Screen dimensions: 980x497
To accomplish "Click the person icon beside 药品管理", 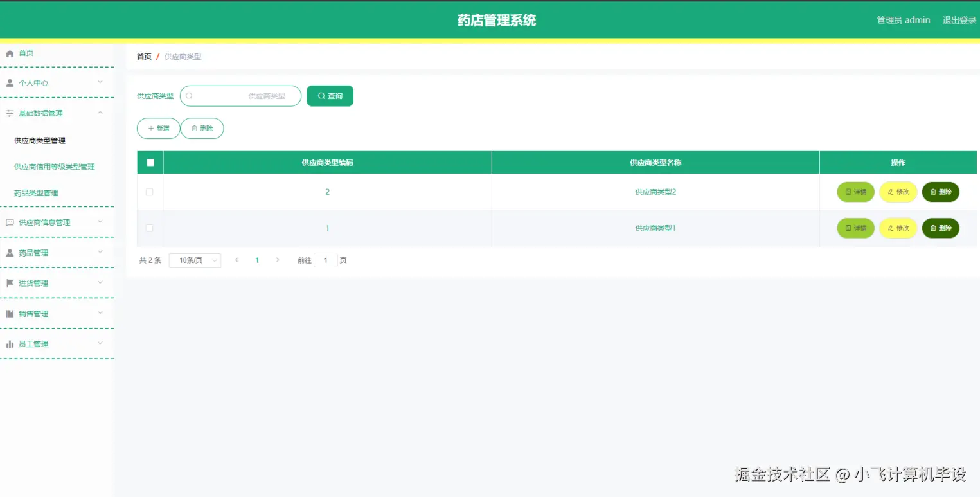I will point(10,253).
